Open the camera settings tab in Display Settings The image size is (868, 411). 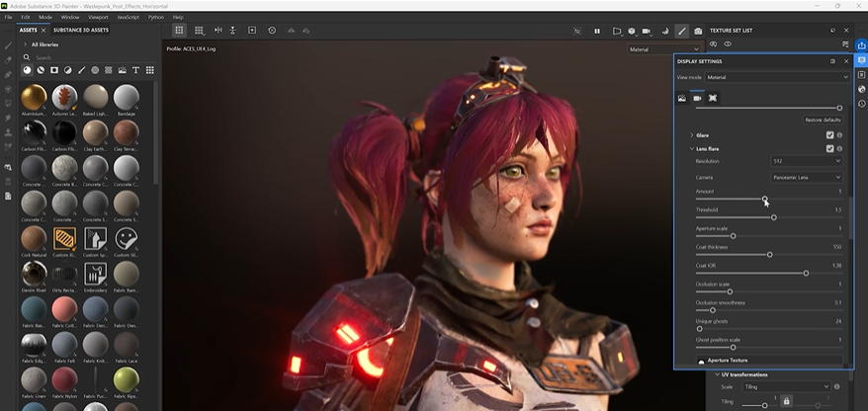[x=697, y=98]
